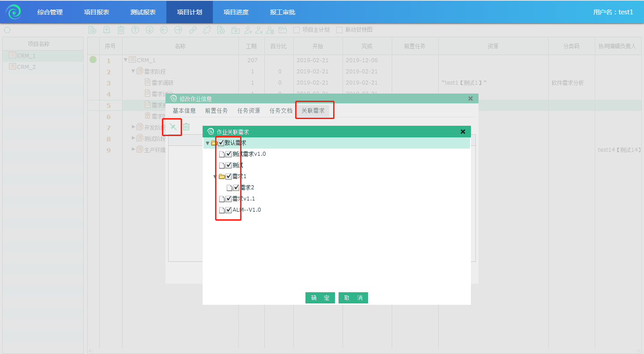The width and height of the screenshot is (644, 354).
Task: Open the 任务资源 tab
Action: click(x=249, y=111)
